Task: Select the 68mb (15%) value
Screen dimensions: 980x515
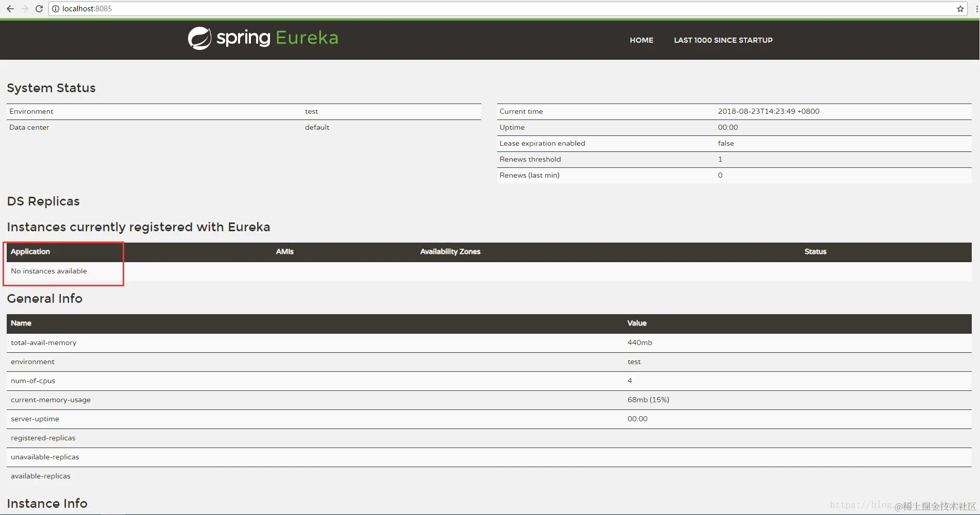Action: pyautogui.click(x=648, y=400)
